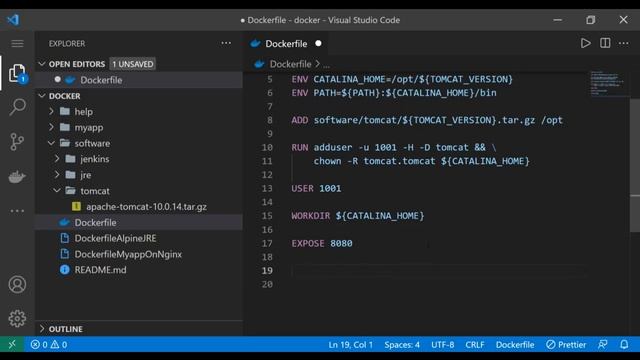Click the breadcrumb ellipsis symbol

(x=327, y=64)
